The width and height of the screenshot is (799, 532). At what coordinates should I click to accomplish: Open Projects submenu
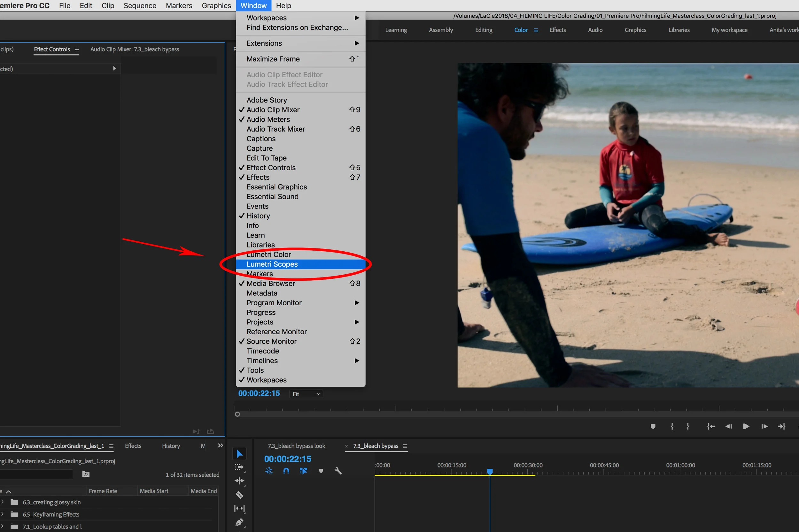coord(300,322)
